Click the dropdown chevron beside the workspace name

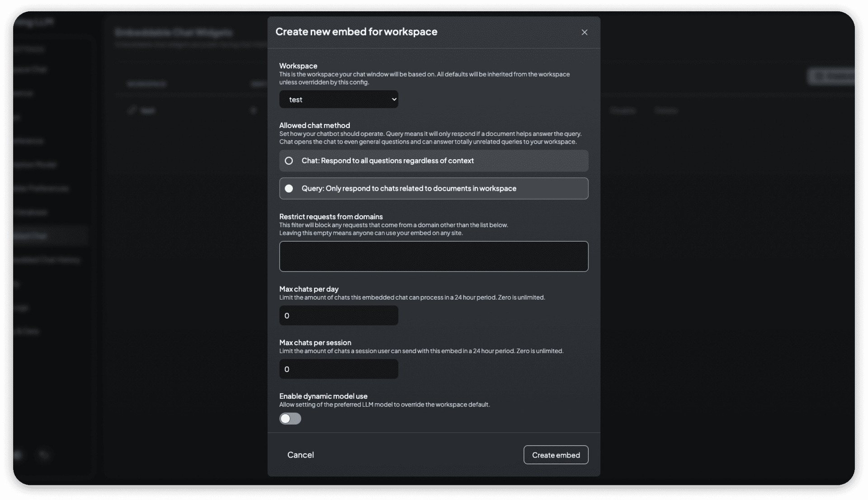point(393,99)
